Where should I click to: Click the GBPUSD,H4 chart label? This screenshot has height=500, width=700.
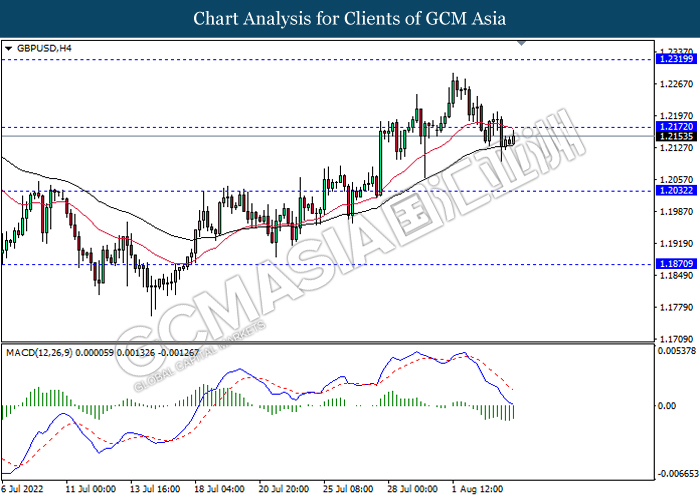44,48
